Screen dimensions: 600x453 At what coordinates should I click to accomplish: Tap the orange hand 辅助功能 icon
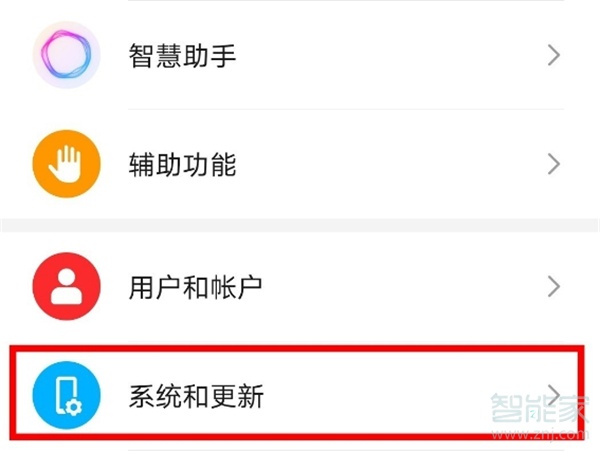point(67,164)
